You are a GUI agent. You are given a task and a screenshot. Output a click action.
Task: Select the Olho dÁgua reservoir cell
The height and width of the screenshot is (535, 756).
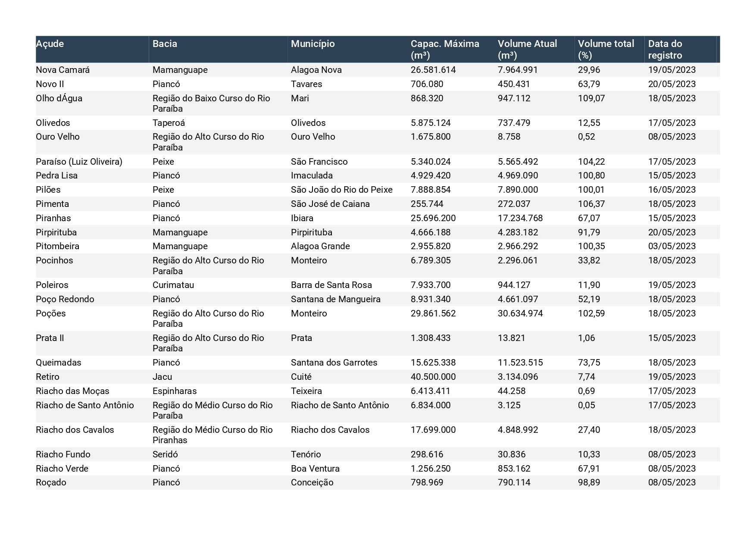(59, 98)
